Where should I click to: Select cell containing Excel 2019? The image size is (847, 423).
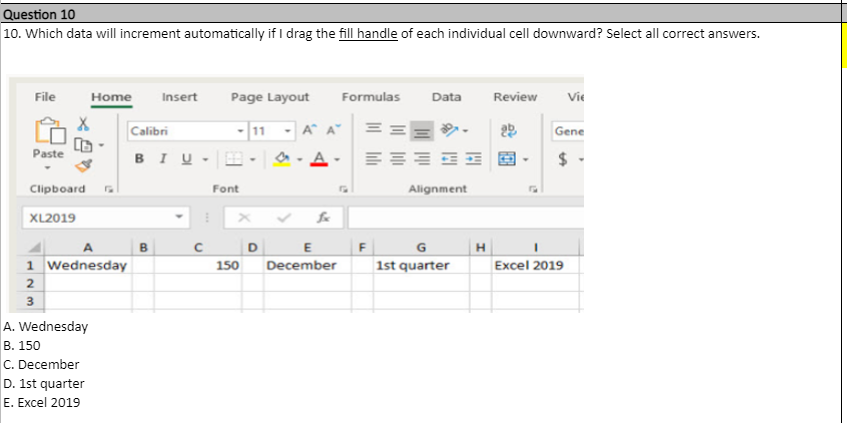pyautogui.click(x=535, y=265)
